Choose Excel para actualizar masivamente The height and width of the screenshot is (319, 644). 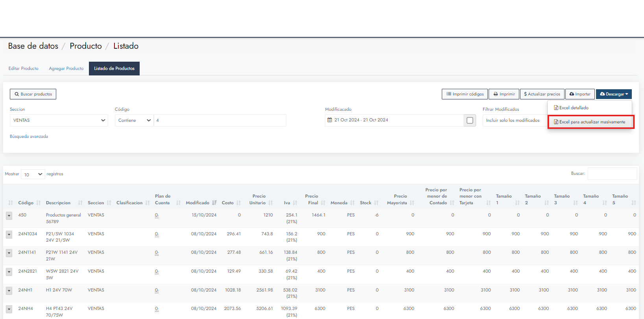(590, 122)
